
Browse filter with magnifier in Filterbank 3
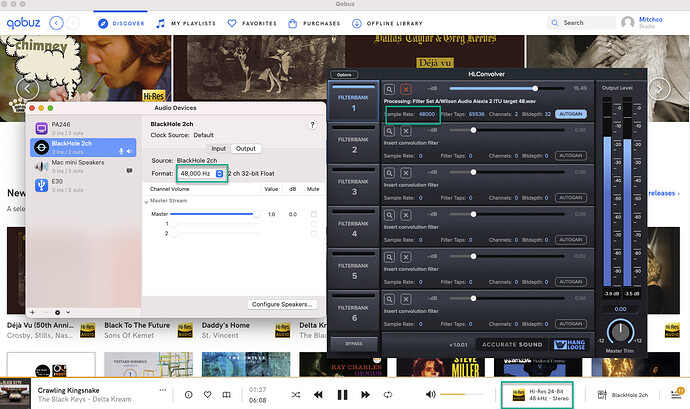(x=389, y=173)
